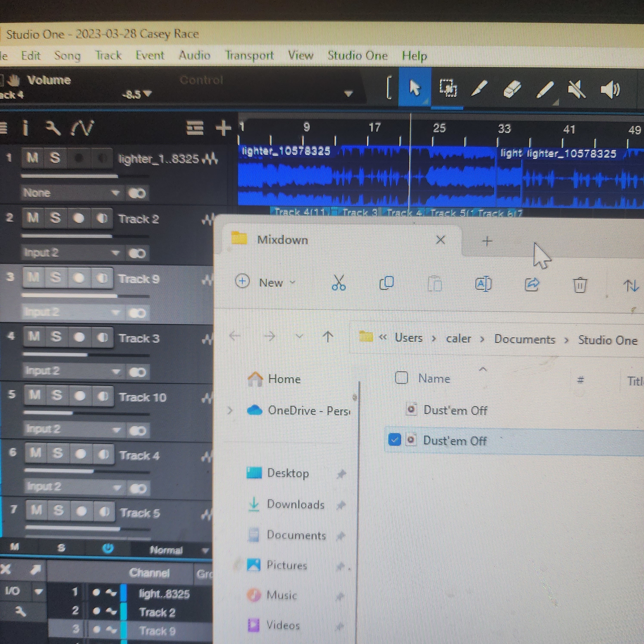644x644 pixels.
Task: Open Videos in Explorer quick access
Action: pyautogui.click(x=274, y=625)
